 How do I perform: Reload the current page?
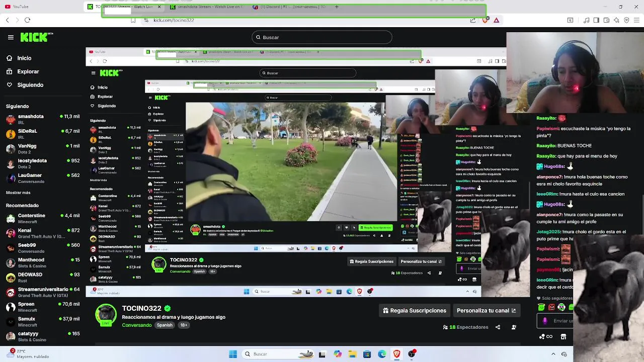tap(27, 20)
